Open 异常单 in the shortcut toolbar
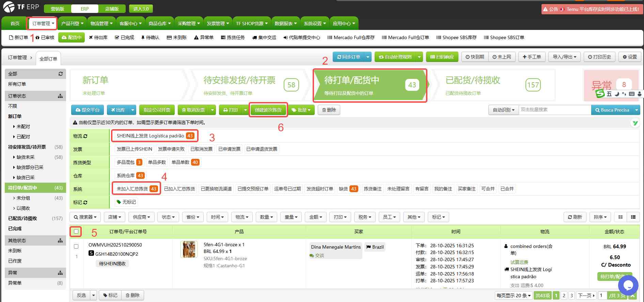 coord(204,37)
